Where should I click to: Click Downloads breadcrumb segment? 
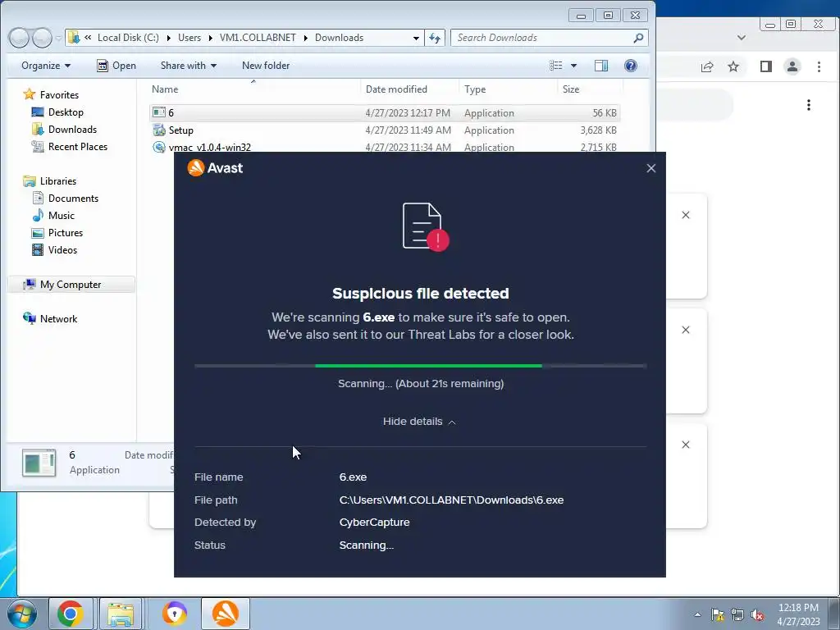tap(339, 38)
